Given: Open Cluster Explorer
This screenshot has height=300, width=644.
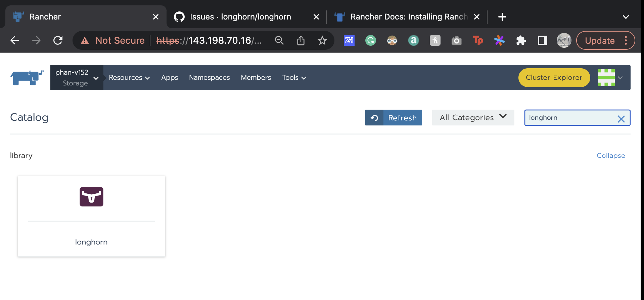Looking at the screenshot, I should 554,78.
